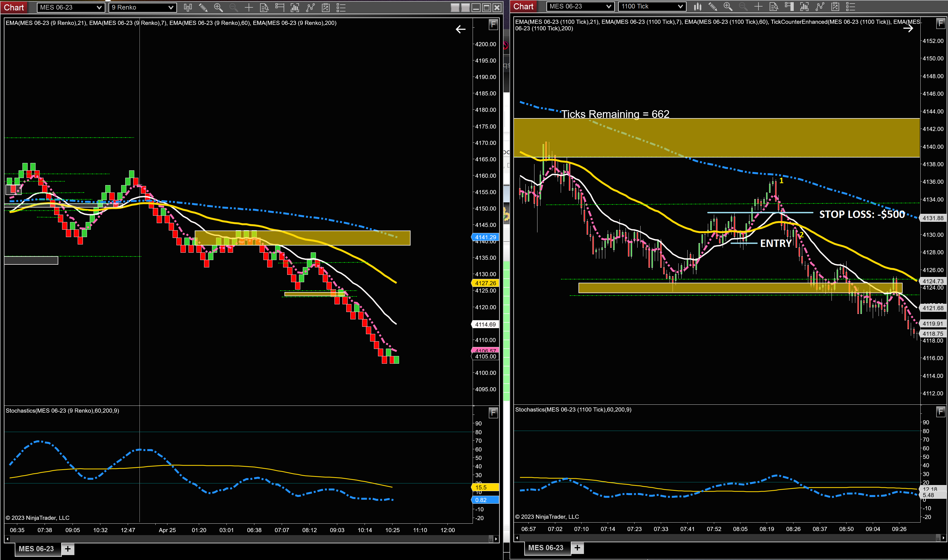Click the 4127.26 yellow price marker

point(485,283)
